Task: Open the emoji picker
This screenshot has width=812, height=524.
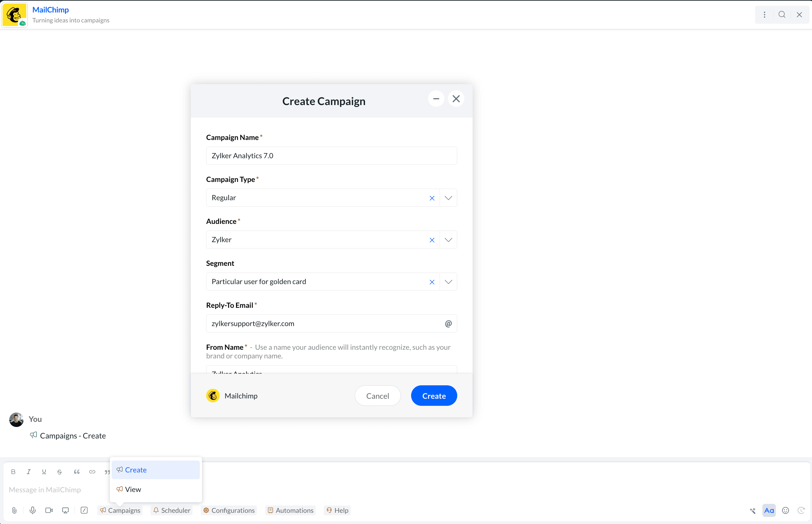Action: coord(785,510)
